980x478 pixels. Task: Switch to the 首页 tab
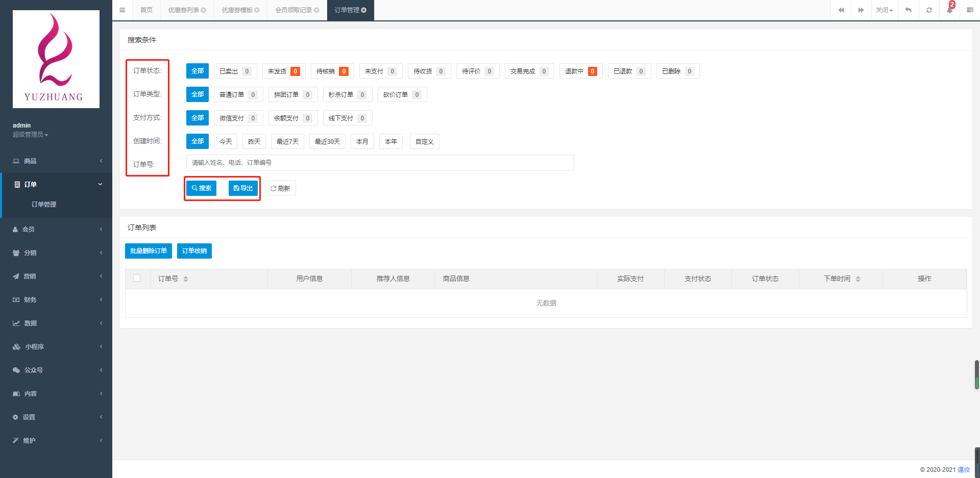point(146,10)
